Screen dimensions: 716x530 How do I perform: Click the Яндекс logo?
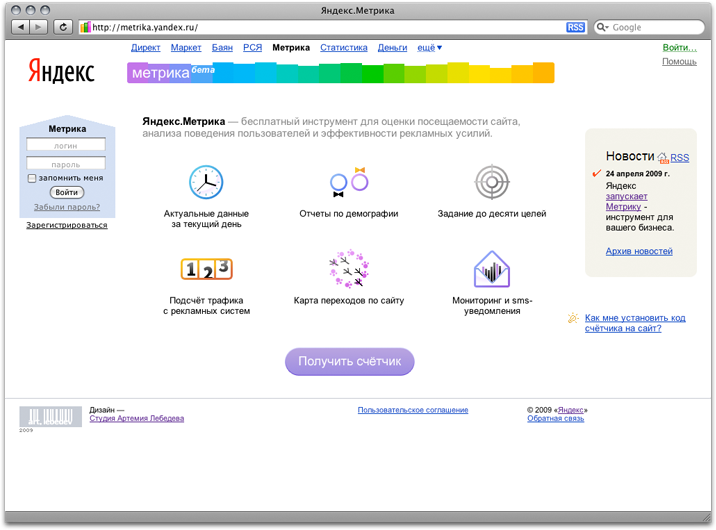coord(61,72)
